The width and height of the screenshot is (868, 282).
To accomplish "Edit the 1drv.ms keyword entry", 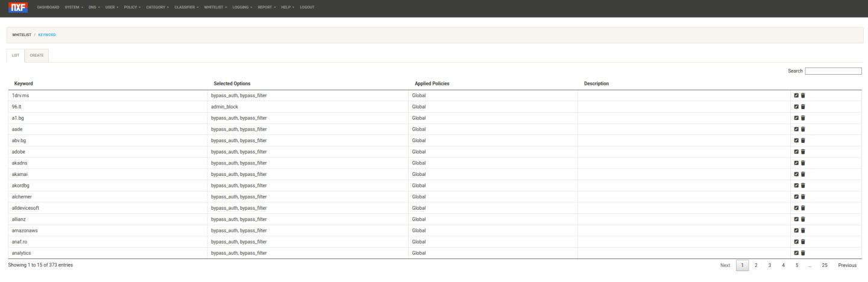I will (x=796, y=95).
